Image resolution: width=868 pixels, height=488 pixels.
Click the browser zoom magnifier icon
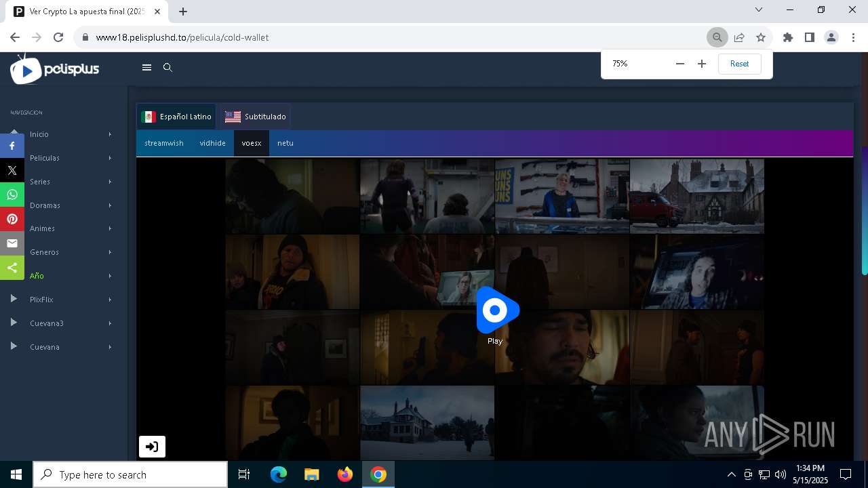pyautogui.click(x=717, y=37)
